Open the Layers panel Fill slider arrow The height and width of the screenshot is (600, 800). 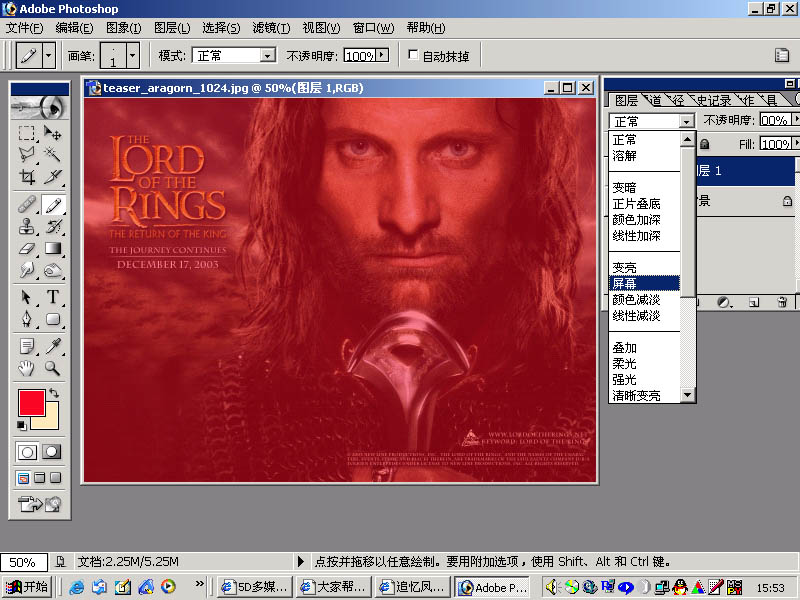(795, 144)
